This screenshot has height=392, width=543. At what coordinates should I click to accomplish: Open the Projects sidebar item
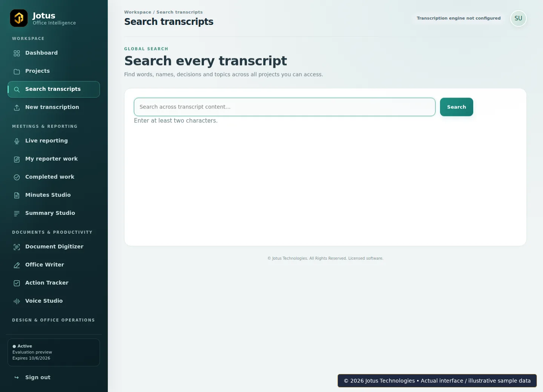pos(54,71)
